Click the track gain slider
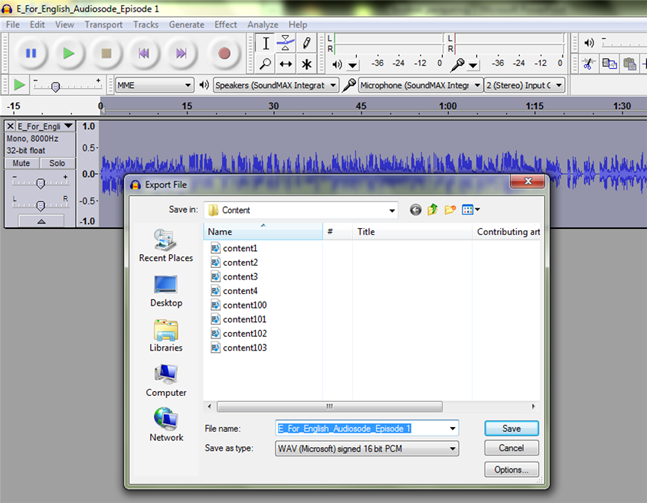 click(41, 183)
